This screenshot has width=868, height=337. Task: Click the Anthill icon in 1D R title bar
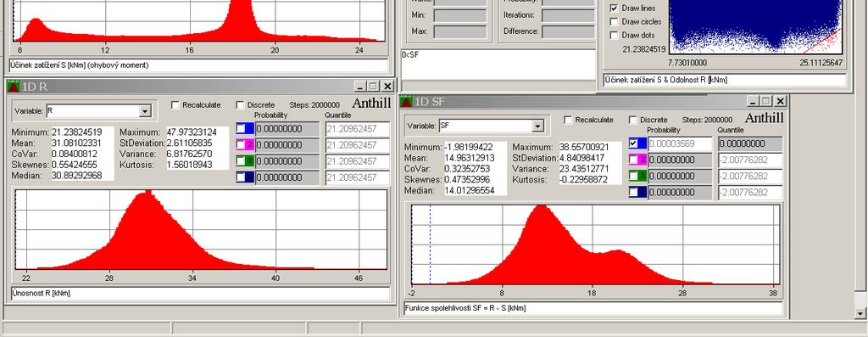click(13, 86)
